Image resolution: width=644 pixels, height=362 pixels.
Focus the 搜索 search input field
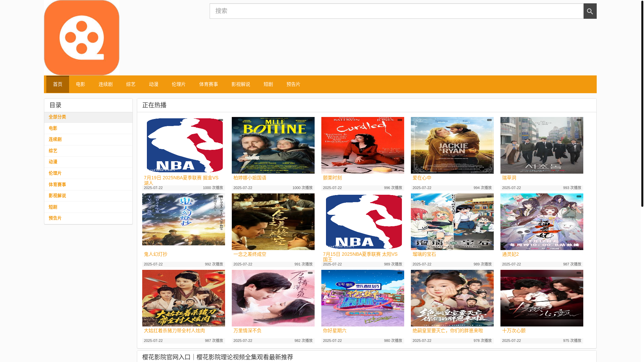396,11
